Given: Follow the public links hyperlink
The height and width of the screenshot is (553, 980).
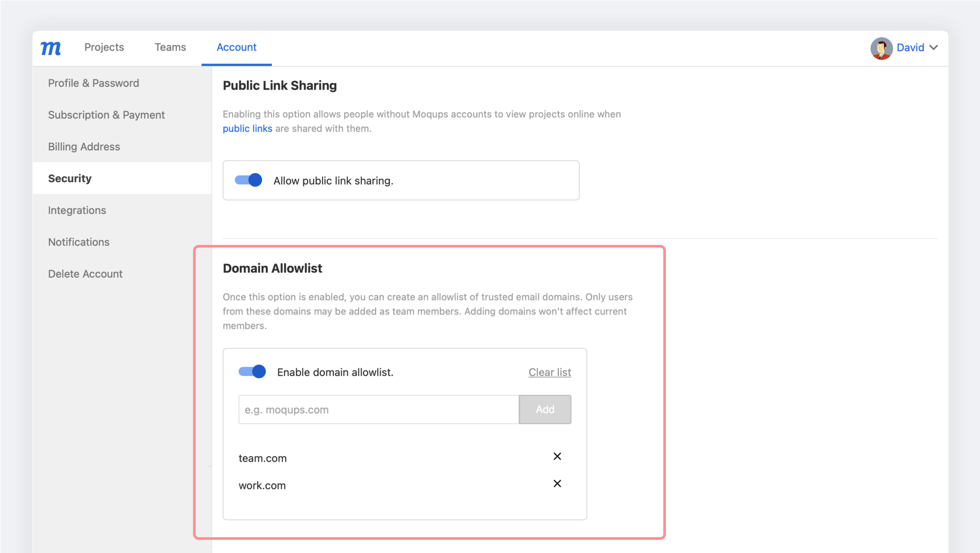Looking at the screenshot, I should (x=247, y=129).
